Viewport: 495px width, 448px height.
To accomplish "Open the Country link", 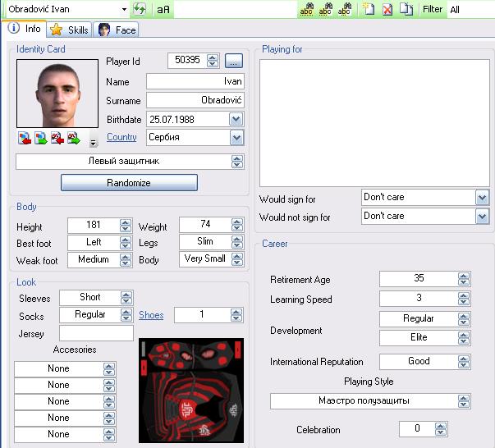I will (x=121, y=137).
